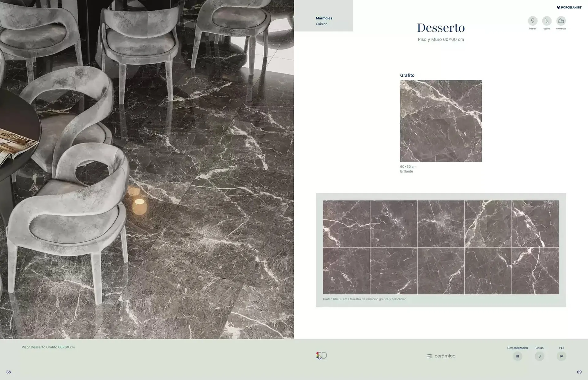Select the Desserto collection title
This screenshot has height=380, width=588.
pos(441,27)
